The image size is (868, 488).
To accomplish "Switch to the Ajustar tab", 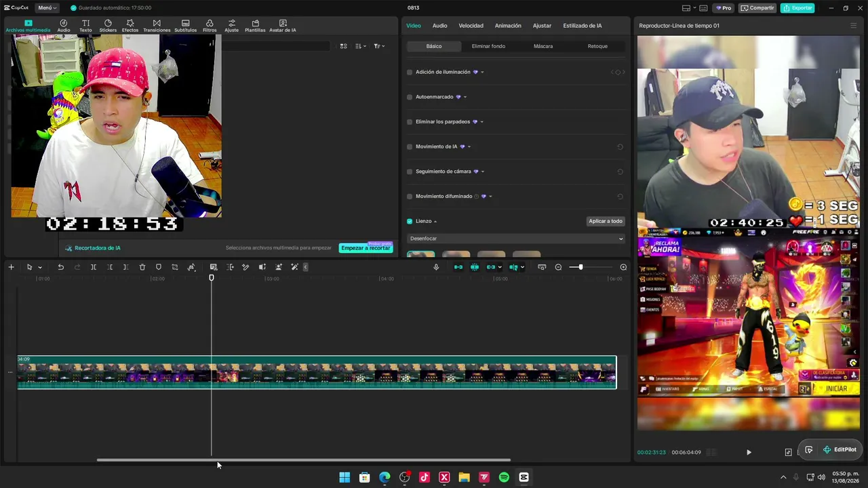I will pyautogui.click(x=542, y=26).
